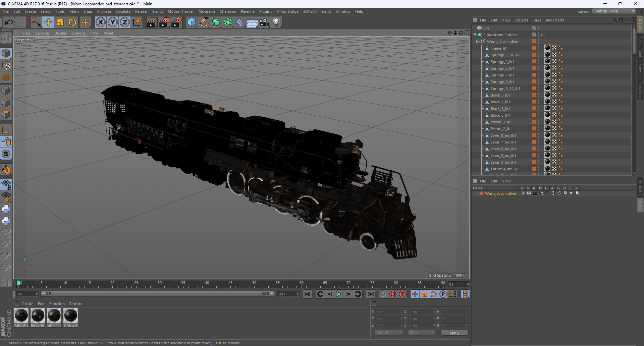Open viewport Cameras menu
Image resolution: width=644 pixels, height=346 pixels.
click(42, 33)
